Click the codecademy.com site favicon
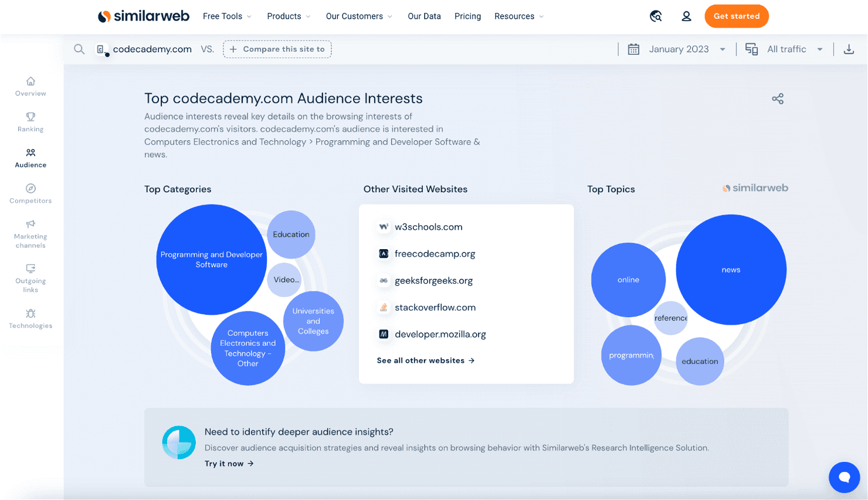 click(101, 50)
